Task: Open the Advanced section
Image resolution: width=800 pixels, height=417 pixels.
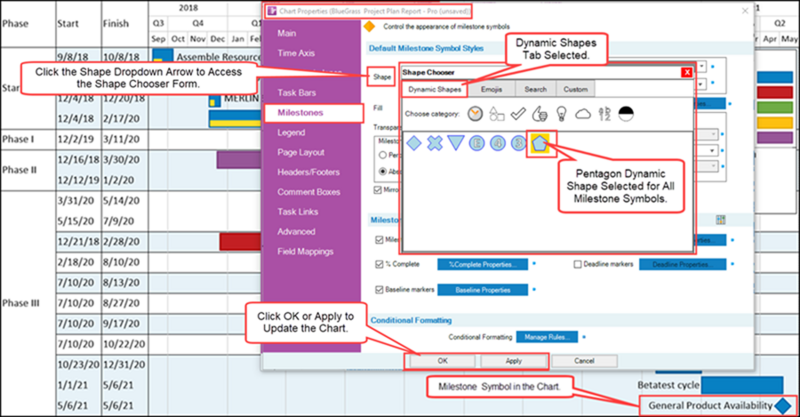Action: tap(296, 232)
